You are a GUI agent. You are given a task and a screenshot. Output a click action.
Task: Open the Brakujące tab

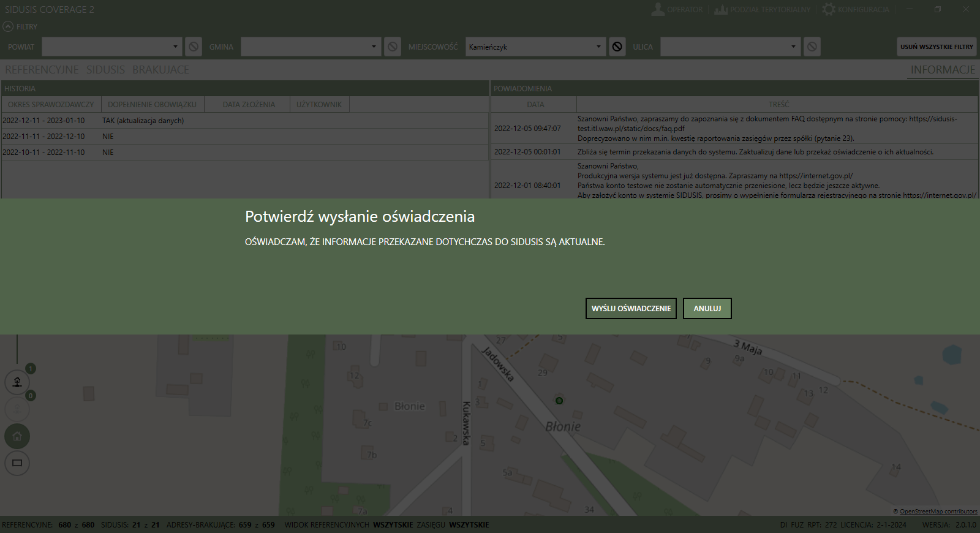click(160, 70)
